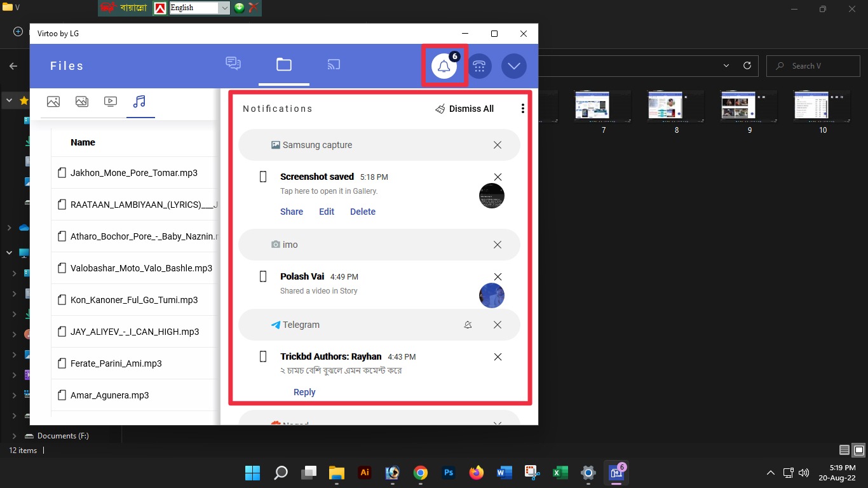868x488 pixels.
Task: Select Jakhon_Mone_Pore_Tomar.mp3 file
Action: (135, 173)
